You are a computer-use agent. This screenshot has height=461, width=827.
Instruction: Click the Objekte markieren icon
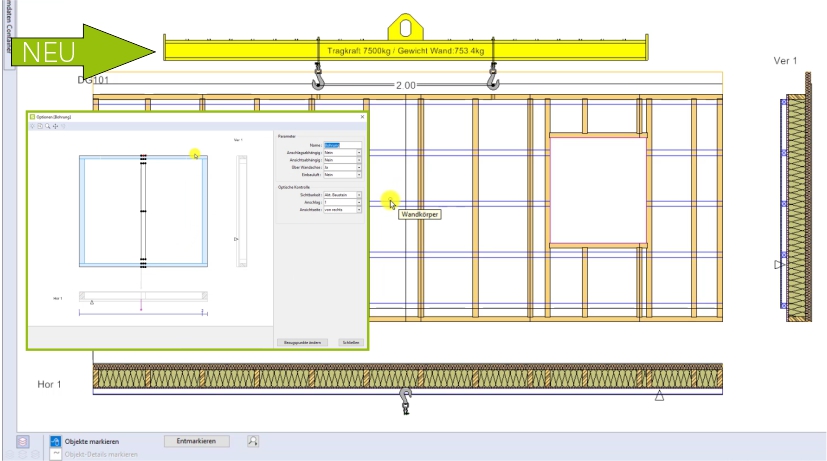click(x=54, y=441)
